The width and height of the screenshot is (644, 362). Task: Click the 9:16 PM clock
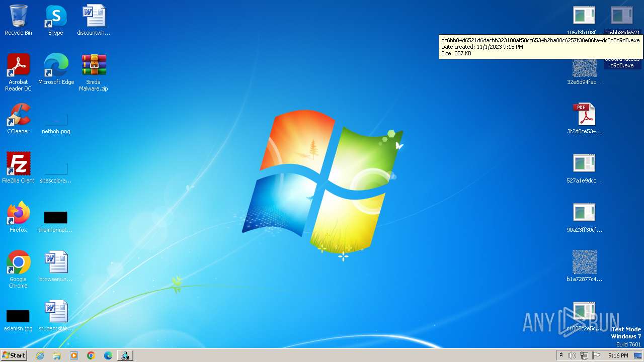618,355
